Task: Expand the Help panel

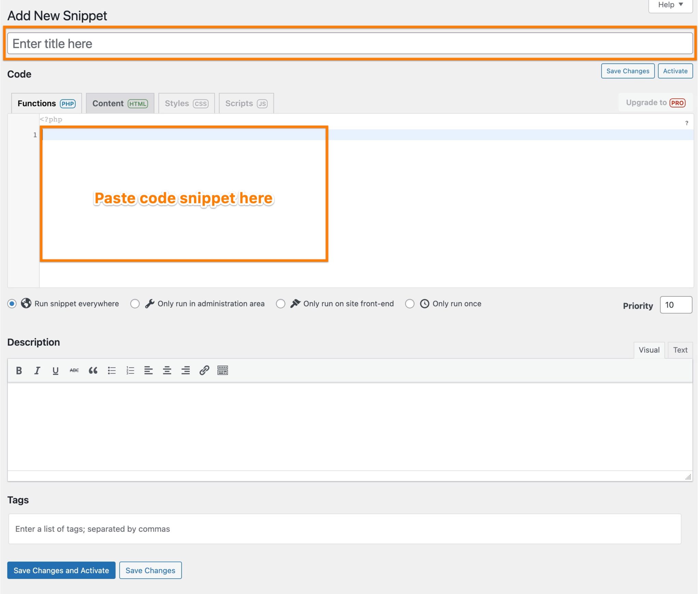Action: click(x=670, y=5)
